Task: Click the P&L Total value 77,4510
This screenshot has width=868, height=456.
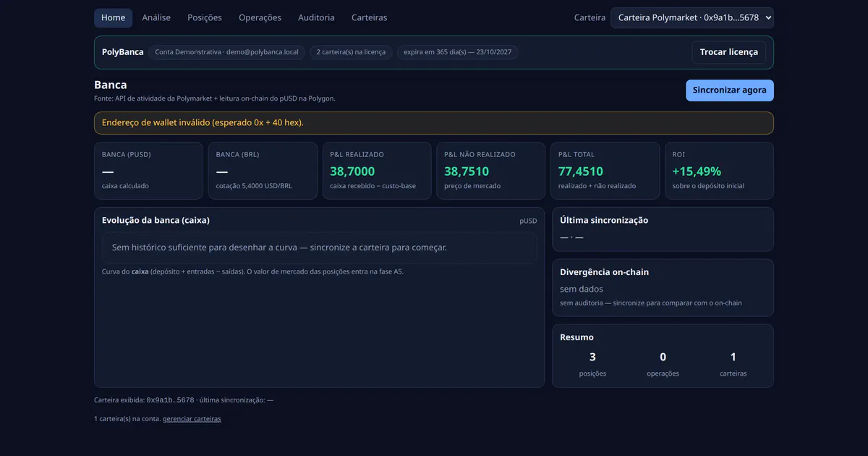Action: (581, 172)
